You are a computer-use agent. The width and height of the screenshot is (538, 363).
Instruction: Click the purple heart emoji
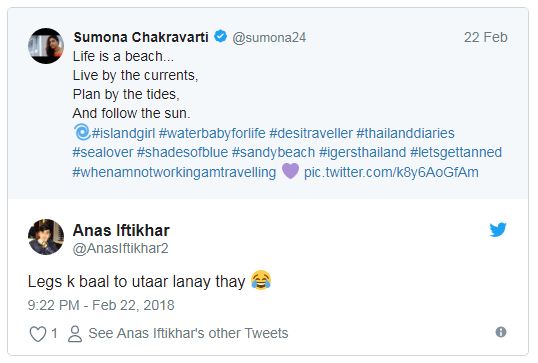click(x=290, y=171)
